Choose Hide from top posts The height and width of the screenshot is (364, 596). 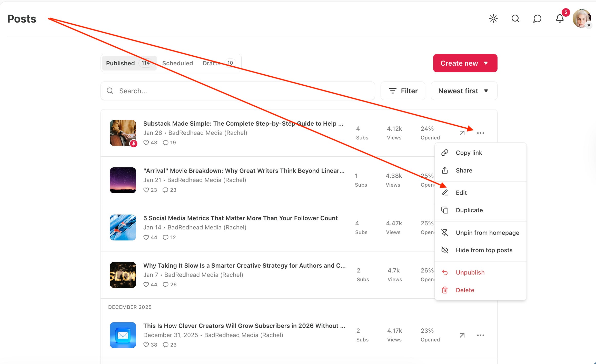click(x=484, y=250)
